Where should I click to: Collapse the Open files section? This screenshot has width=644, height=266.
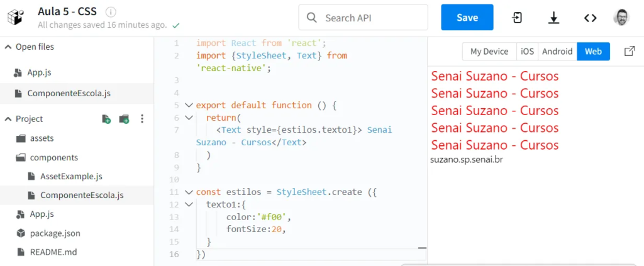tap(8, 47)
